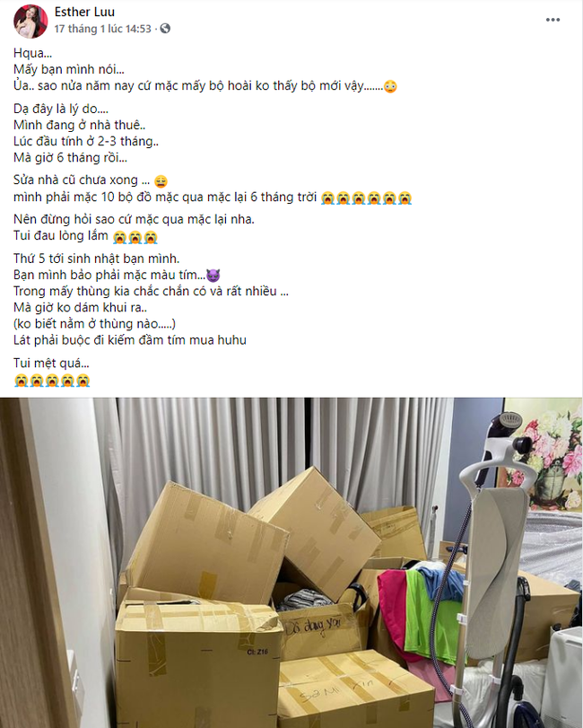Click first crying emoji after "Tui đau lòng lắm"
The width and height of the screenshot is (583, 728).
[119, 237]
